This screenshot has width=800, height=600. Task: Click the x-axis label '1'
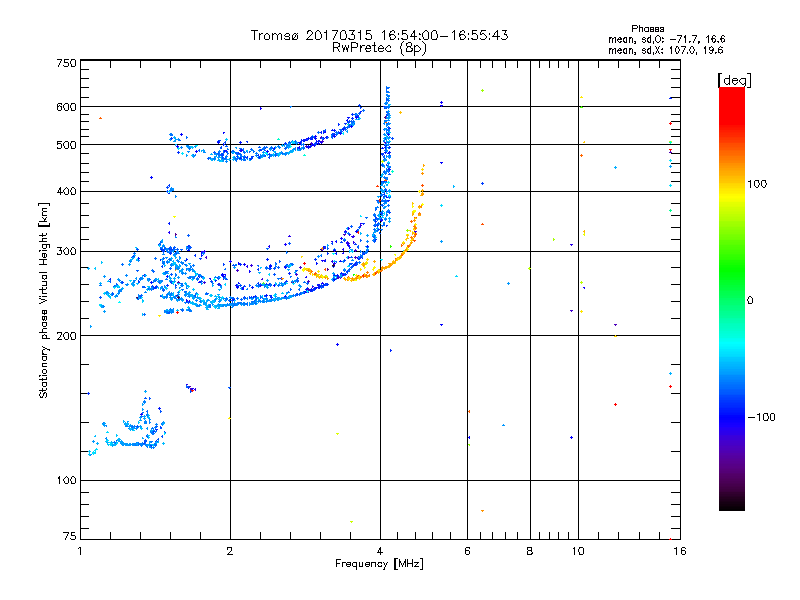[80, 551]
